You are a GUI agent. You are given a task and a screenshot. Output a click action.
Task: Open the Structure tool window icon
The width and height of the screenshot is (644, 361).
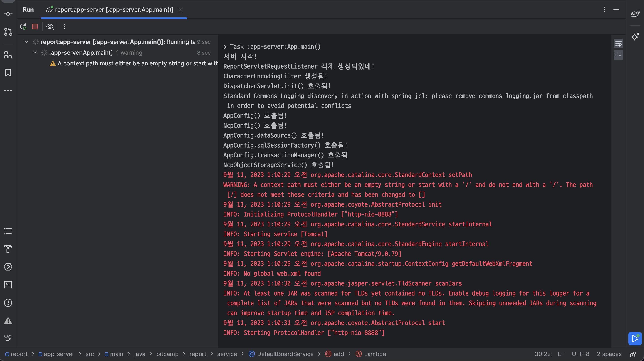[x=8, y=55]
